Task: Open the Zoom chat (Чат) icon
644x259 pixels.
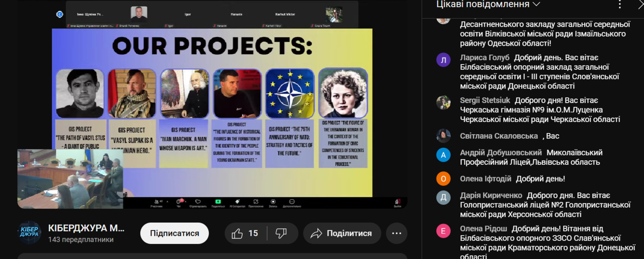Action: [179, 202]
